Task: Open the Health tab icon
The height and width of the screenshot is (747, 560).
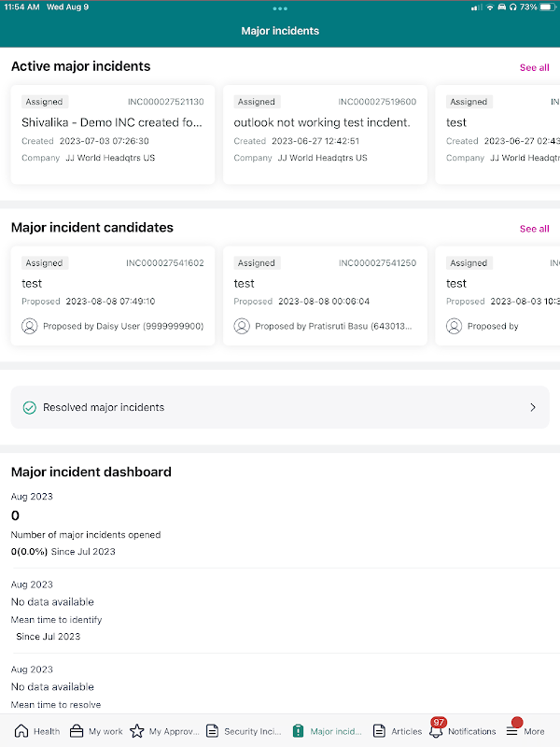Action: tap(21, 731)
